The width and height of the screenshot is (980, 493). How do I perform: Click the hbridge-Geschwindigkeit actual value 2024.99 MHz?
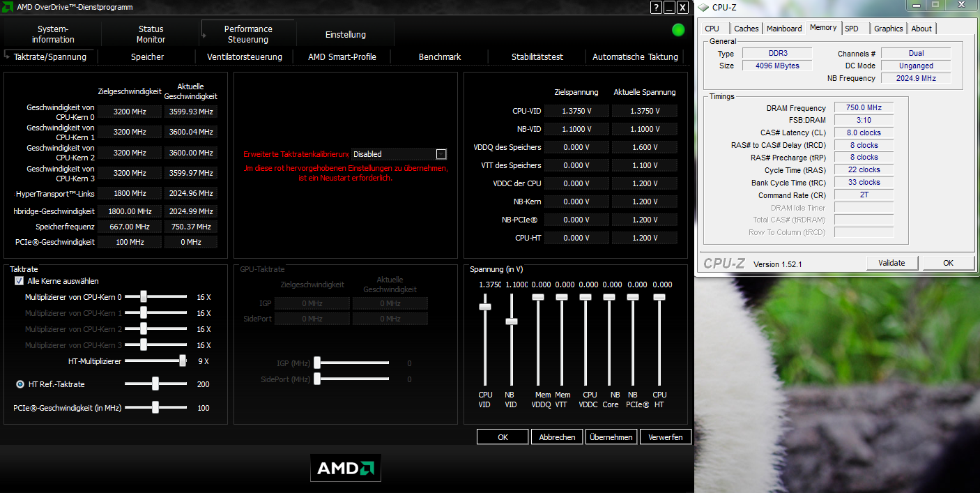190,211
